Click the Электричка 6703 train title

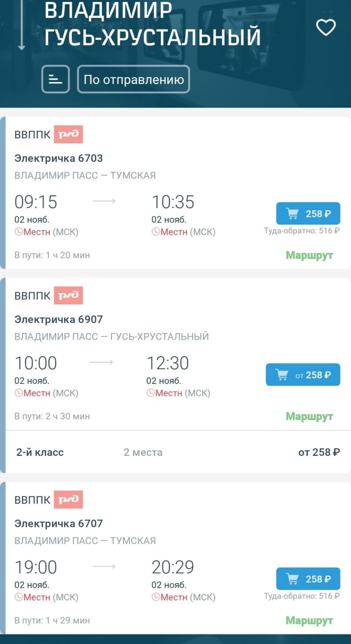click(x=58, y=158)
